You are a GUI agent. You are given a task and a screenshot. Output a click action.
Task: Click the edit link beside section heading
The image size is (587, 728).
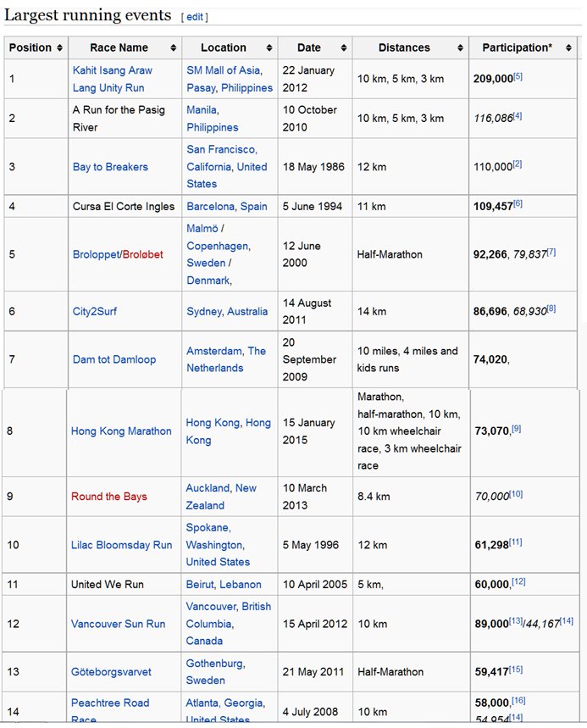pos(195,17)
